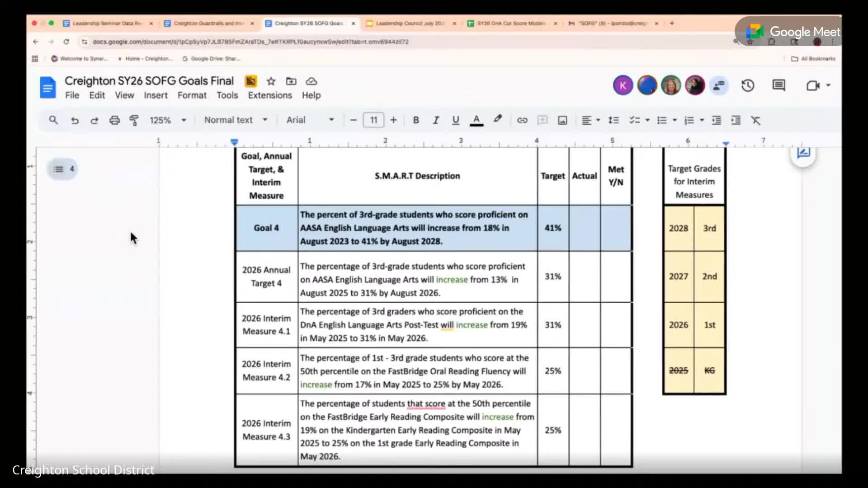
Task: Open the text alignment dropdown
Action: (591, 120)
